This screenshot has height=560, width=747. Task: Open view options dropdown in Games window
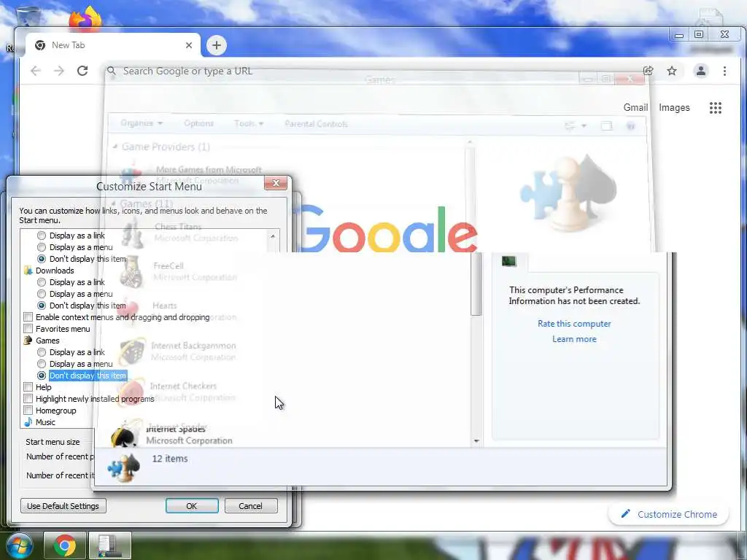point(584,126)
